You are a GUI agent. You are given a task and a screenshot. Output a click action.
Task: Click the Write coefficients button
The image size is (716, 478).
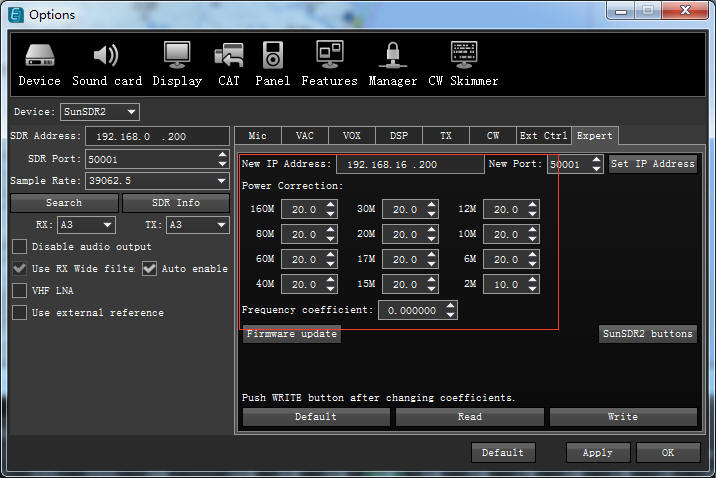pyautogui.click(x=623, y=417)
